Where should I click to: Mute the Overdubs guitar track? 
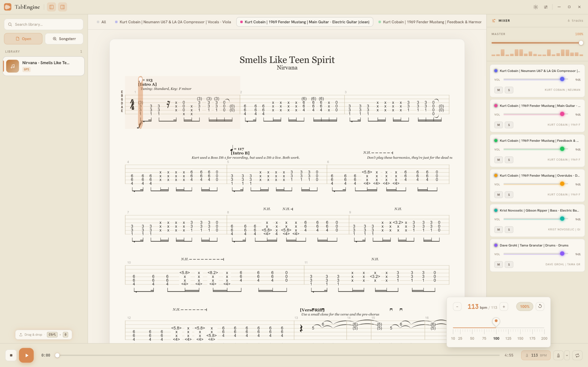click(x=498, y=195)
